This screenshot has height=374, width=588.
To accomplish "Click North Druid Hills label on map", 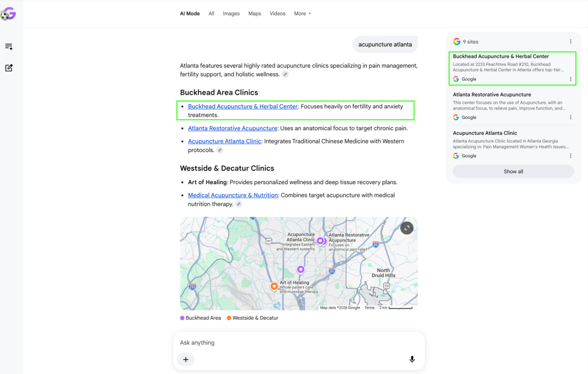I will (383, 273).
